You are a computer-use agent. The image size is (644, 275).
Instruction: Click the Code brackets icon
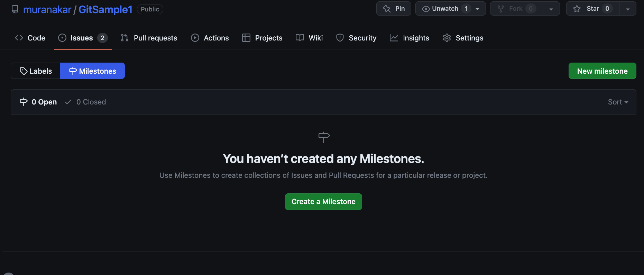pyautogui.click(x=19, y=38)
